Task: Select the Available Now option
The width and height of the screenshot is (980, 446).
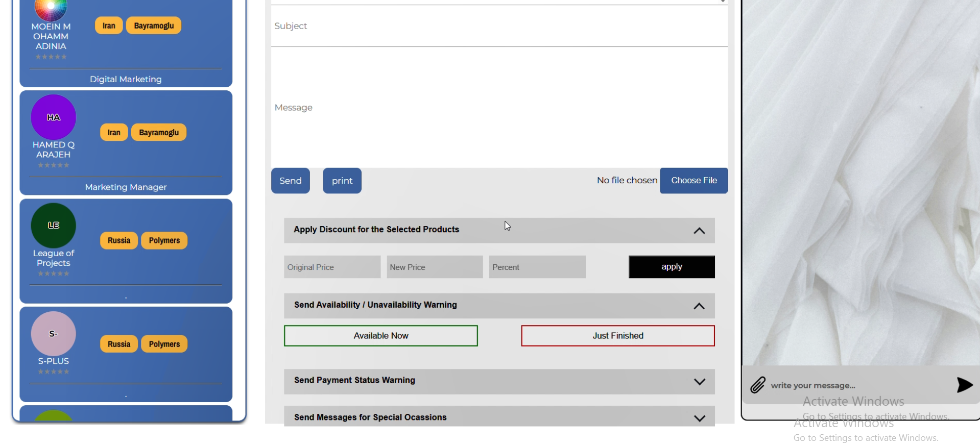Action: click(x=381, y=336)
